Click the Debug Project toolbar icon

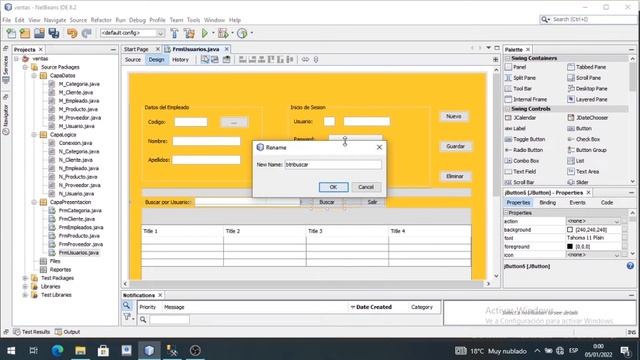tap(223, 33)
